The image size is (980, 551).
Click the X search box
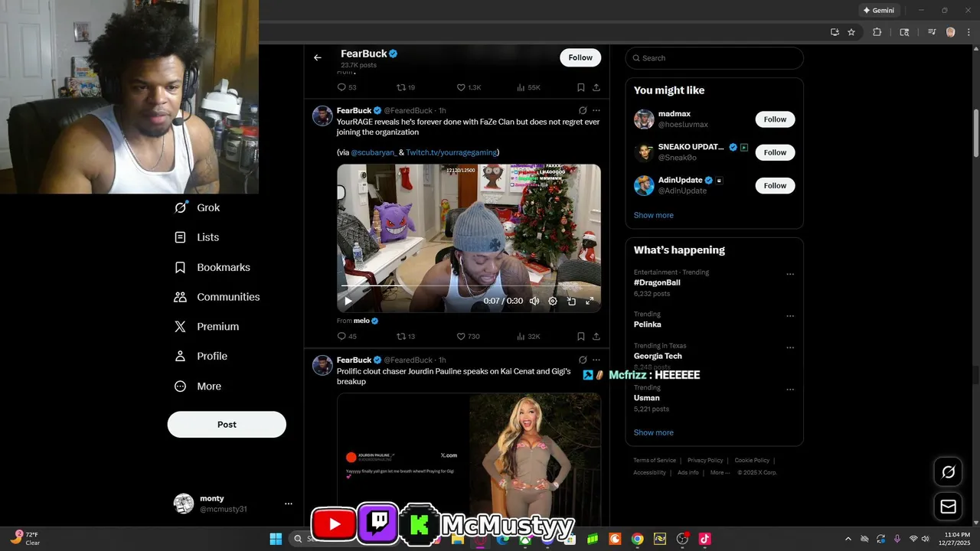[714, 58]
